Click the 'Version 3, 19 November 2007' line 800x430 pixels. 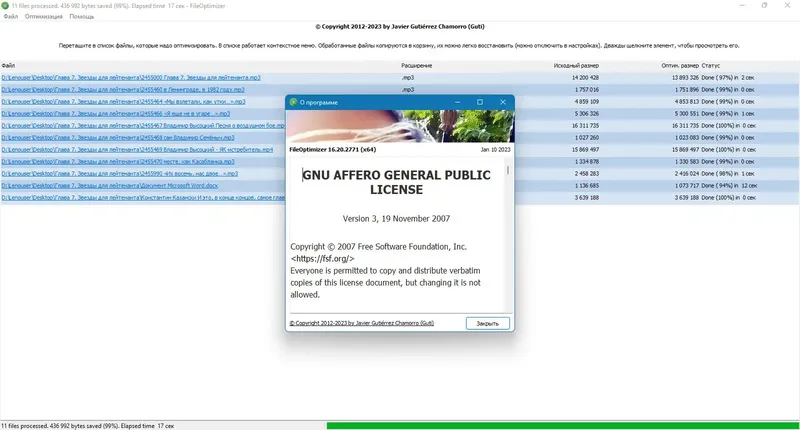coord(396,218)
